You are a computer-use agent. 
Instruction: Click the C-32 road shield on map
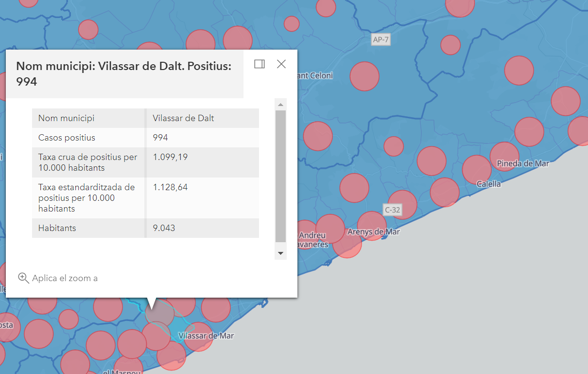click(x=393, y=210)
